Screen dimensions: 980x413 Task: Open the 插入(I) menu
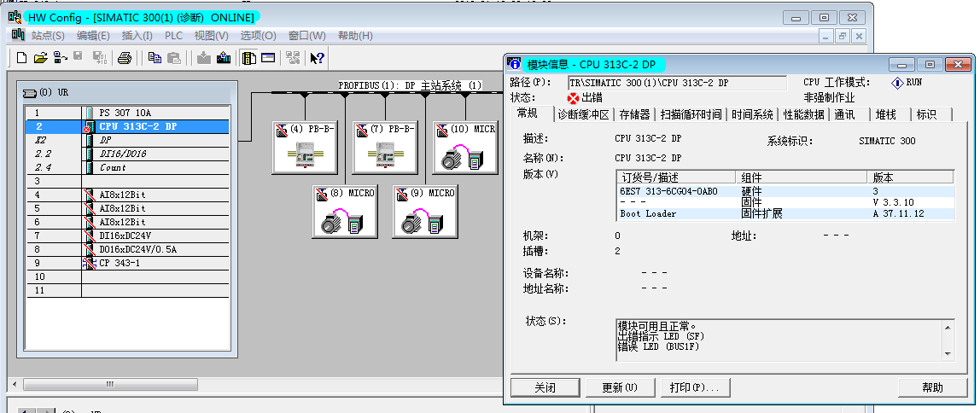pos(137,36)
